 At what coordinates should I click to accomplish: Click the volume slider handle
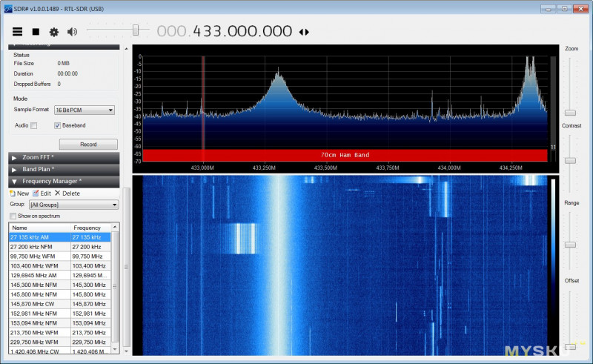click(136, 30)
